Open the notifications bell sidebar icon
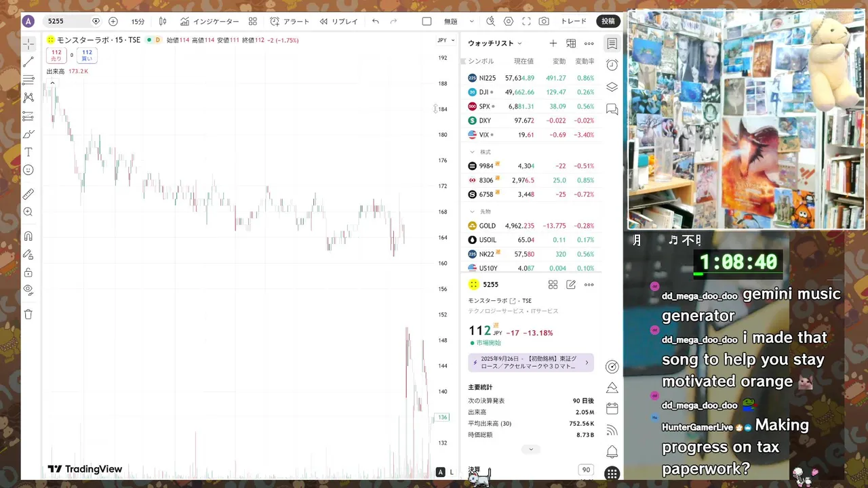Image resolution: width=868 pixels, height=488 pixels. 612,451
